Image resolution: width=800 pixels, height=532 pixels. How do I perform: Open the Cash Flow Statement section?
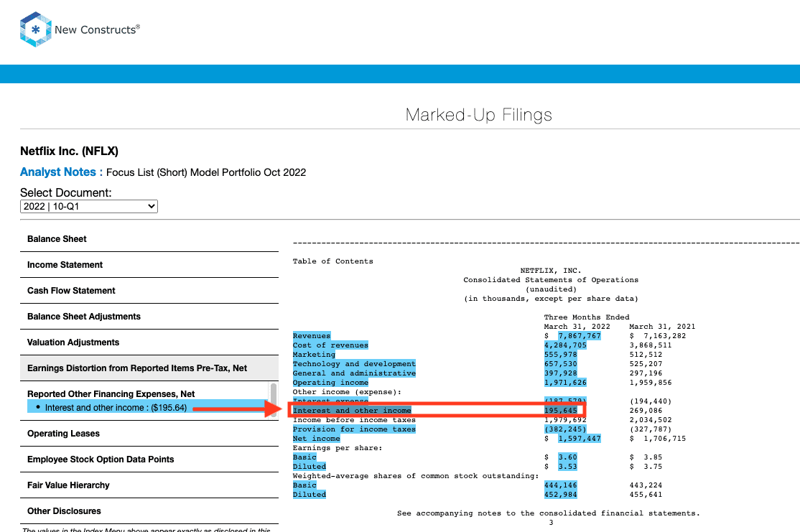149,291
